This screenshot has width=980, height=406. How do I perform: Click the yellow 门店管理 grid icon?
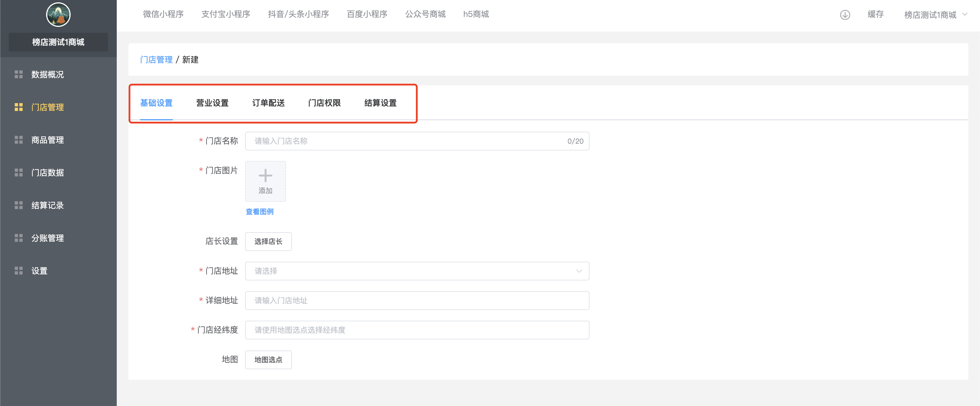click(x=19, y=107)
